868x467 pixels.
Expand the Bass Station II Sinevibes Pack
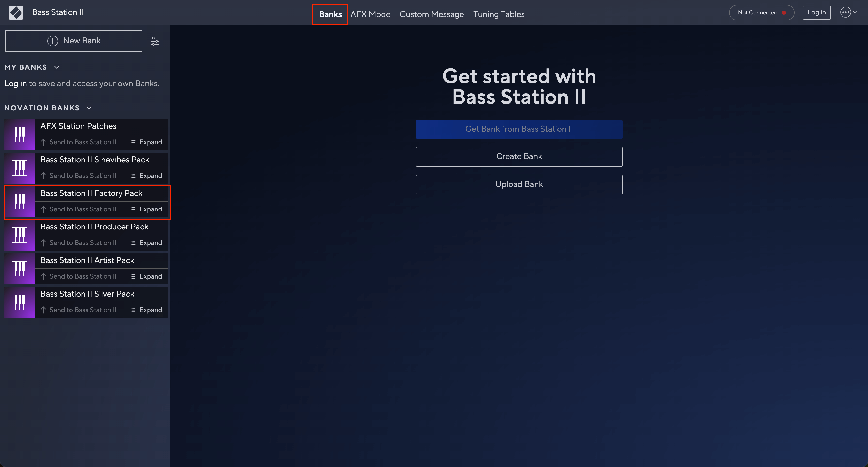146,176
